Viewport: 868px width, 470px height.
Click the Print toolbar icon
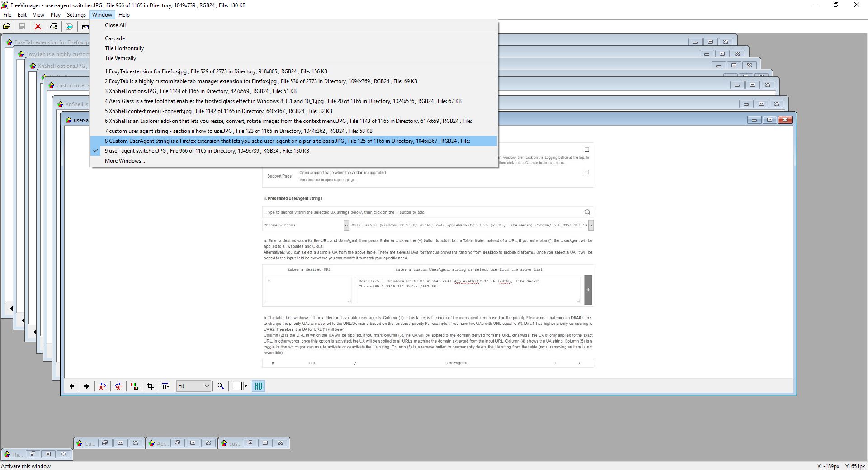coord(54,26)
